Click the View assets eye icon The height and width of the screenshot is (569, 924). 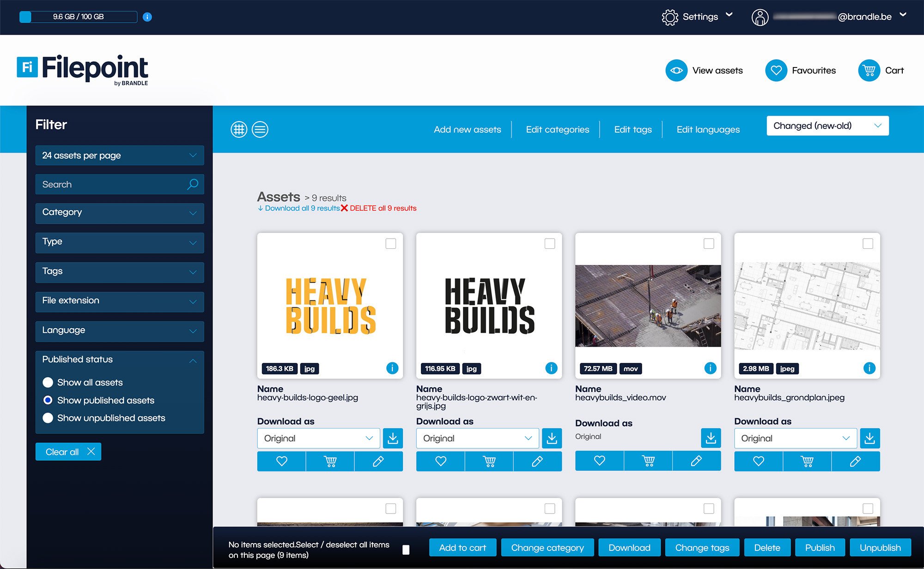(x=676, y=71)
